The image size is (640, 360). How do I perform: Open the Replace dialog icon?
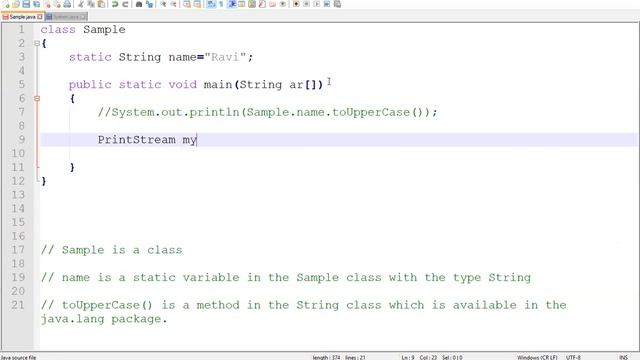[149, 4]
